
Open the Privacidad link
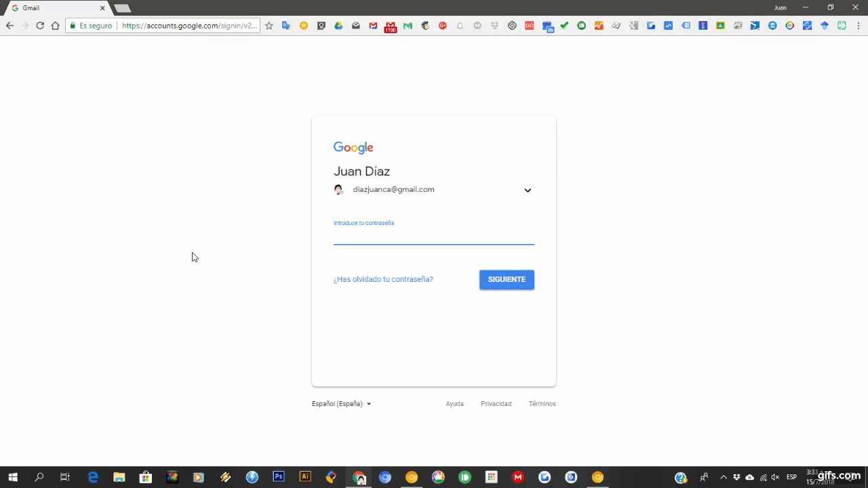pos(496,404)
